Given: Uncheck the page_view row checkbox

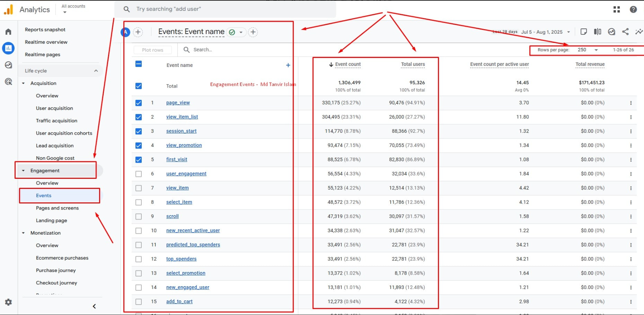Looking at the screenshot, I should [138, 103].
